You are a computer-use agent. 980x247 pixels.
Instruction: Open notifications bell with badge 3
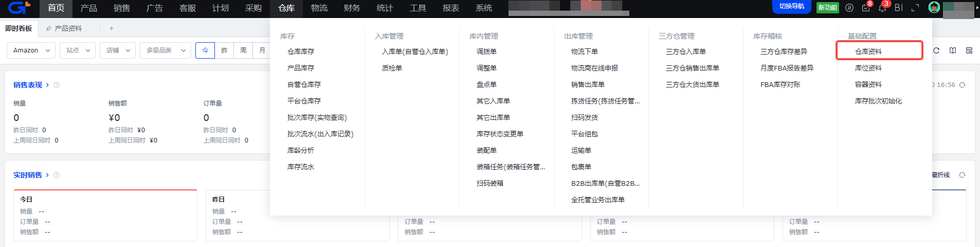coord(882,8)
